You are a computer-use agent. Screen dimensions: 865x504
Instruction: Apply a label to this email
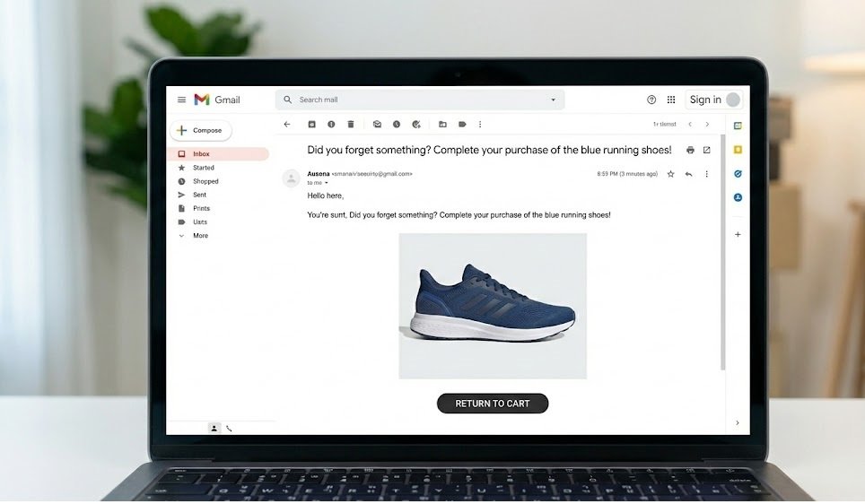pos(462,125)
